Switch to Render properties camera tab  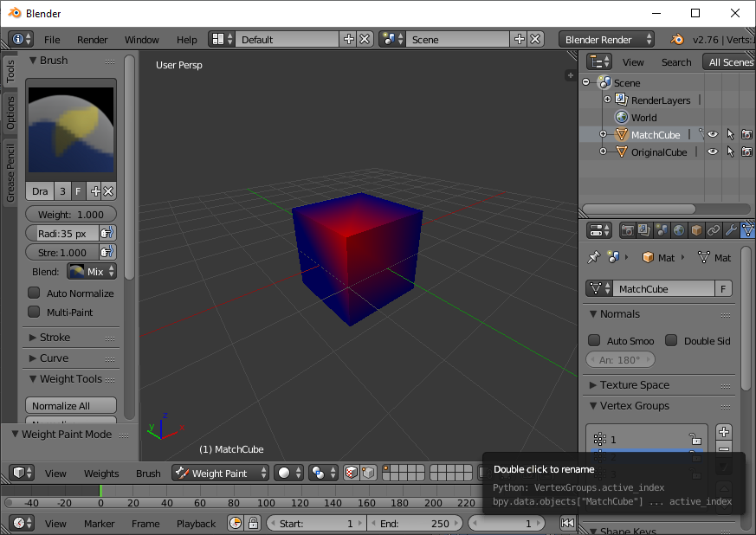pyautogui.click(x=627, y=230)
